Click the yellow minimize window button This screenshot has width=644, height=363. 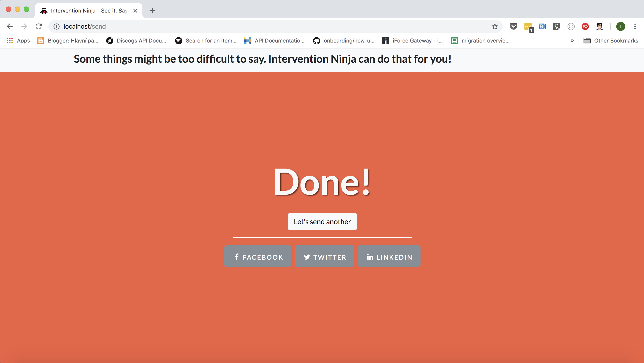(x=17, y=9)
